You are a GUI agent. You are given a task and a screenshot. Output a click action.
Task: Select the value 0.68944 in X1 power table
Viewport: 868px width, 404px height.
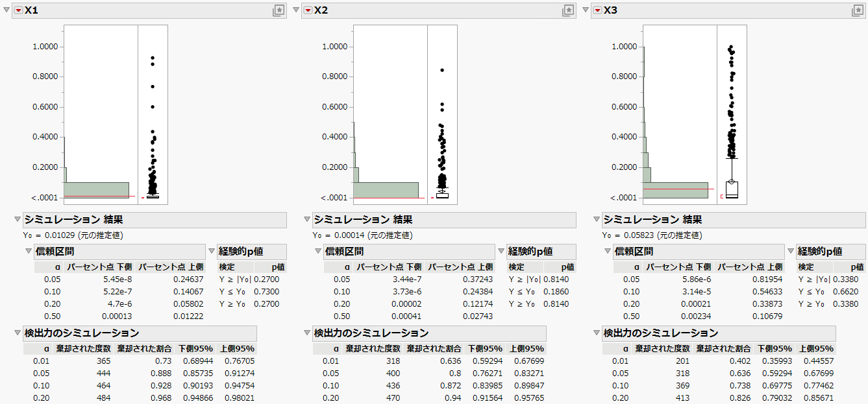point(197,361)
